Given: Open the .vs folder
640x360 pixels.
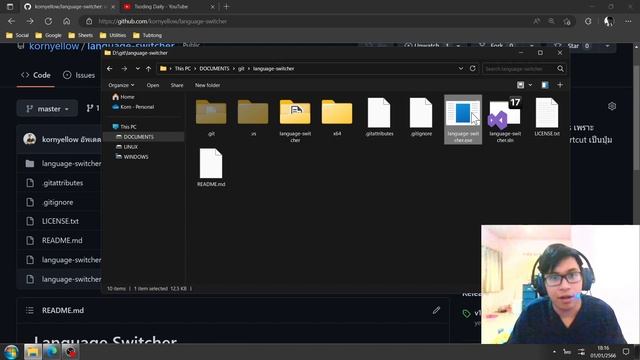Looking at the screenshot, I should [x=253, y=117].
